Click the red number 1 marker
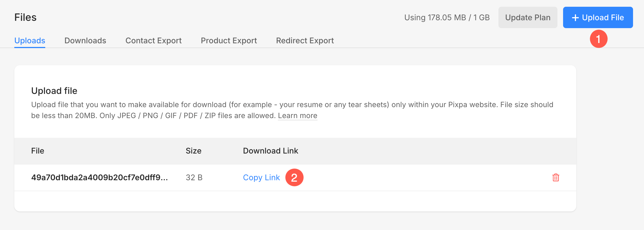Screen dimensions: 644x230 coord(598,39)
